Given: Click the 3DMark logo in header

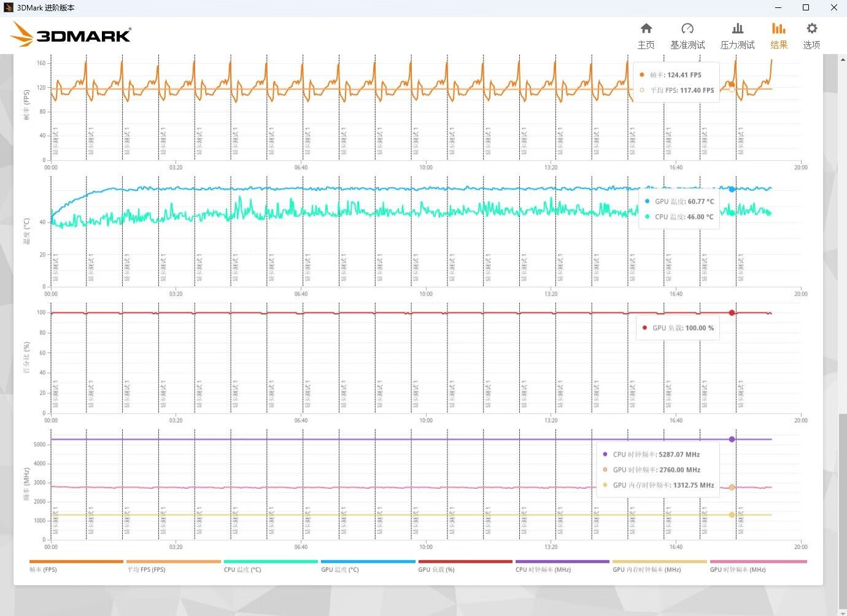Looking at the screenshot, I should click(x=71, y=34).
